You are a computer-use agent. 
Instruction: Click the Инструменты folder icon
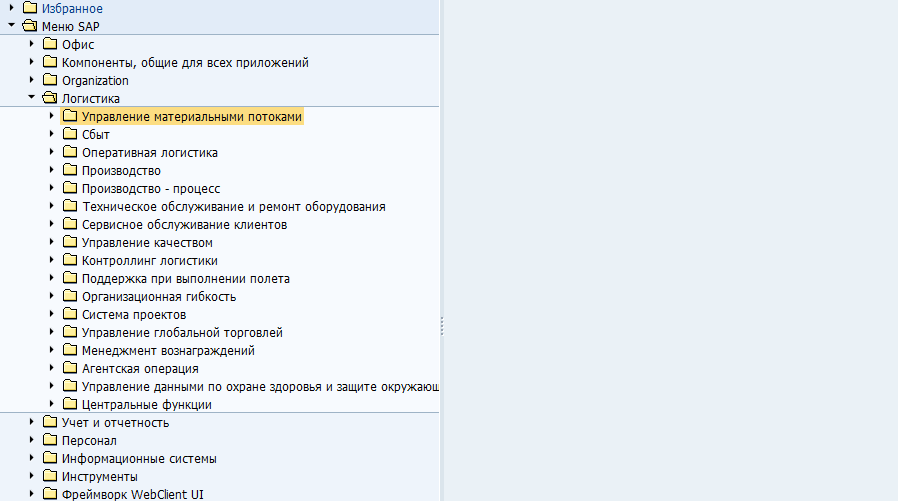pyautogui.click(x=50, y=476)
